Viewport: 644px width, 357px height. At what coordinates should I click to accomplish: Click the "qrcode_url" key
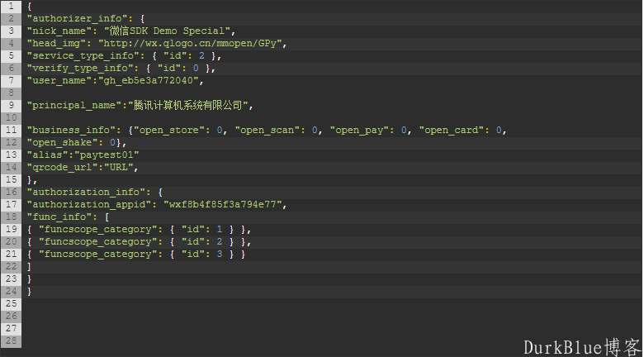(63, 167)
